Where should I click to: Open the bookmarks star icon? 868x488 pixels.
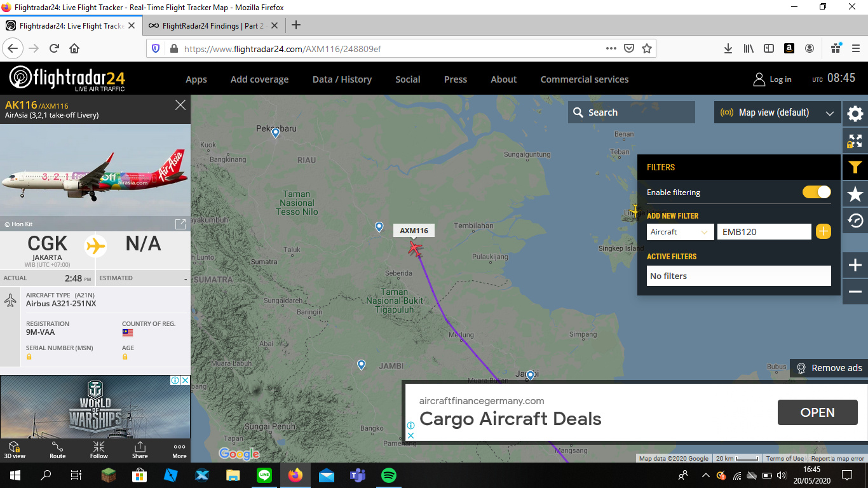tap(855, 194)
